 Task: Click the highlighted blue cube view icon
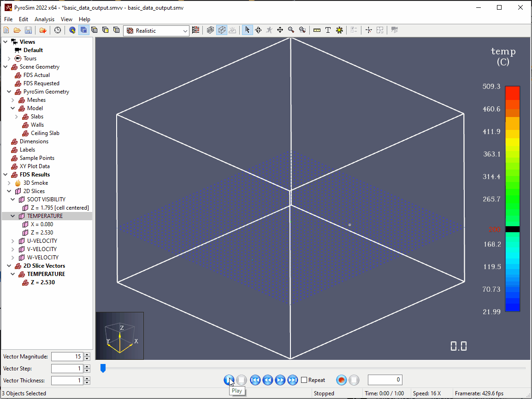[83, 30]
